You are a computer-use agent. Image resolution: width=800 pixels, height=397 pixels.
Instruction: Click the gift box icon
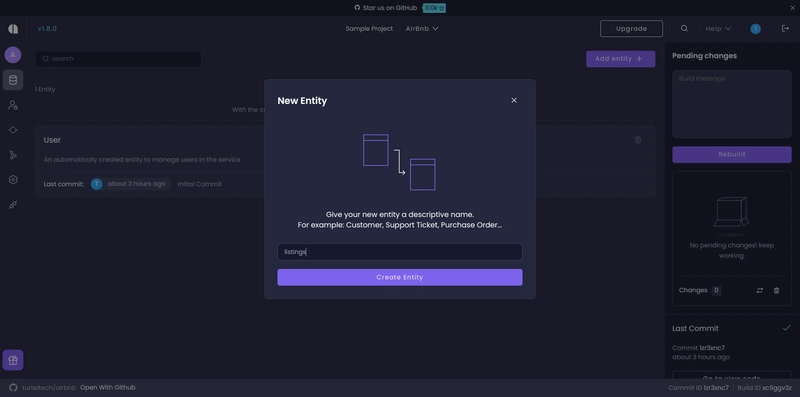13,360
